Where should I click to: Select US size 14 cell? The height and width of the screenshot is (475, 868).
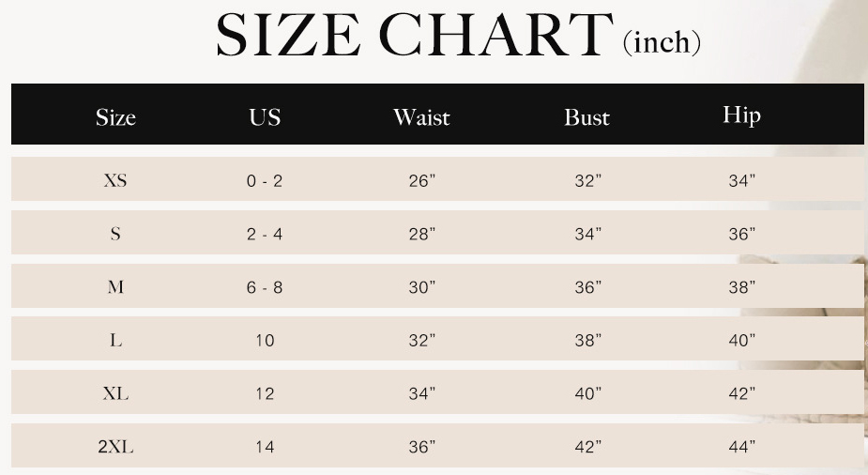click(265, 447)
